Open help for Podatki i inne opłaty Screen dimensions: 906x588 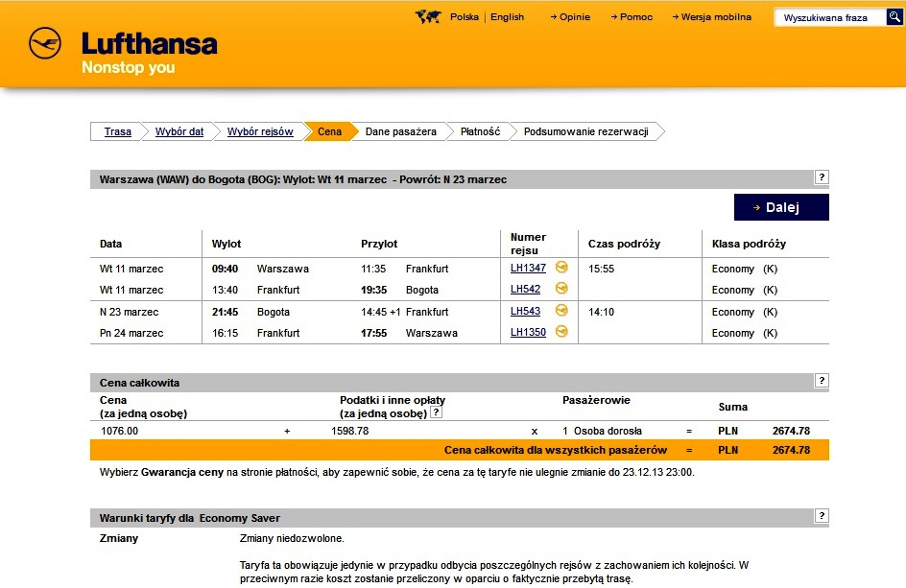tap(437, 412)
